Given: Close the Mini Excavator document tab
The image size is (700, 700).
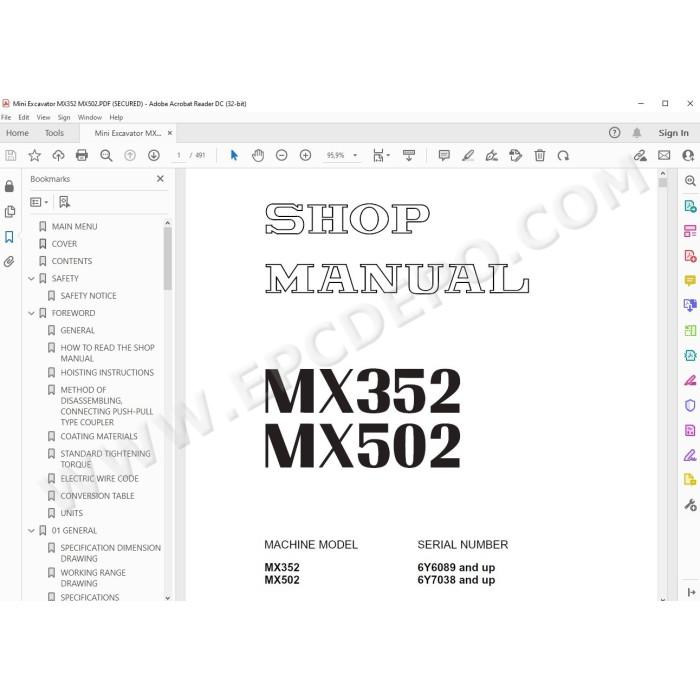Looking at the screenshot, I should point(170,133).
